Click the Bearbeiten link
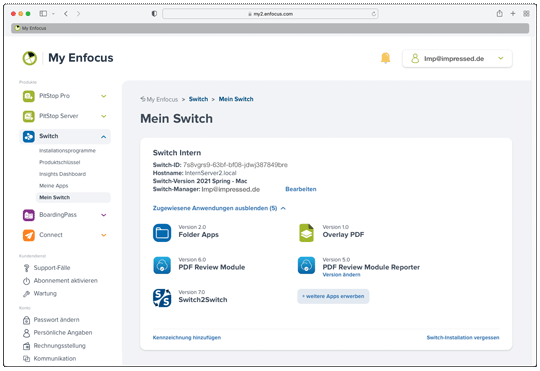 [301, 189]
